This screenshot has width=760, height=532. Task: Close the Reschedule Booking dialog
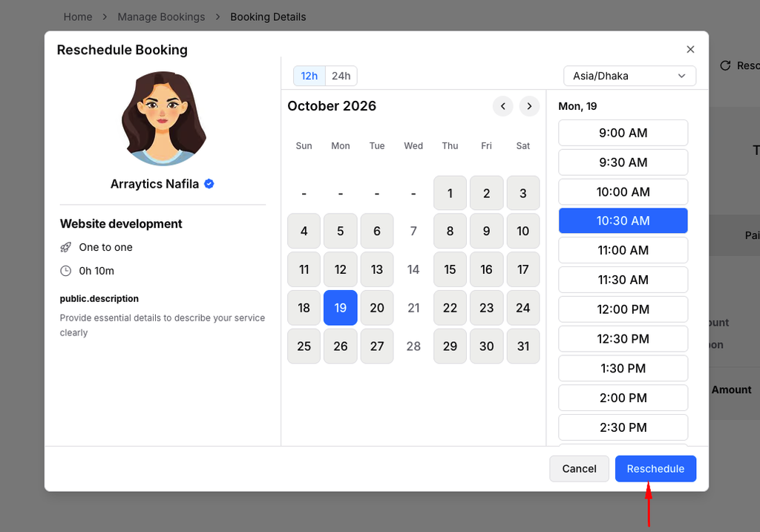tap(690, 50)
